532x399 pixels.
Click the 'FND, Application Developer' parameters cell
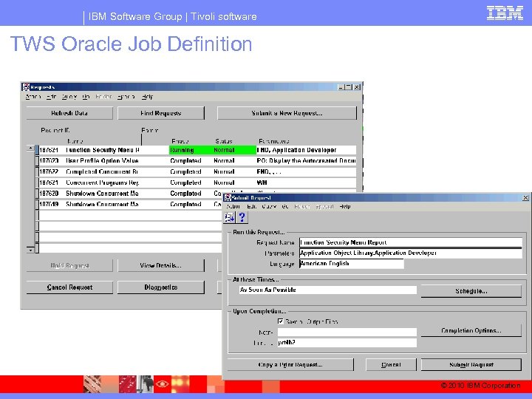pyautogui.click(x=307, y=150)
